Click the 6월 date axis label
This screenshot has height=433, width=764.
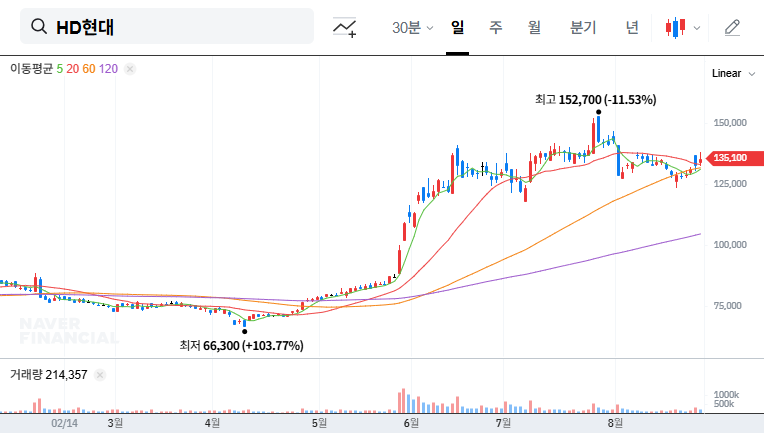point(411,423)
